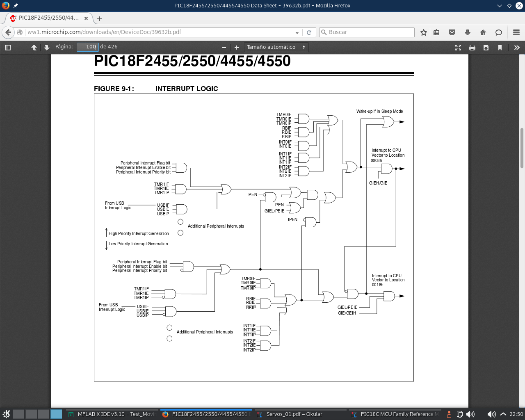This screenshot has height=420, width=525.
Task: Focus the address bar URL field
Action: [x=159, y=32]
